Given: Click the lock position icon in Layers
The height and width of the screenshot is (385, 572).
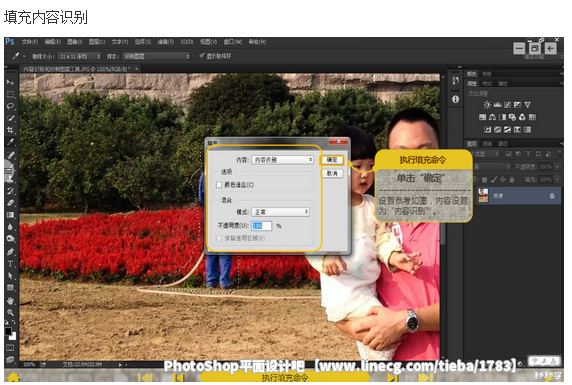Looking at the screenshot, I should (503, 180).
